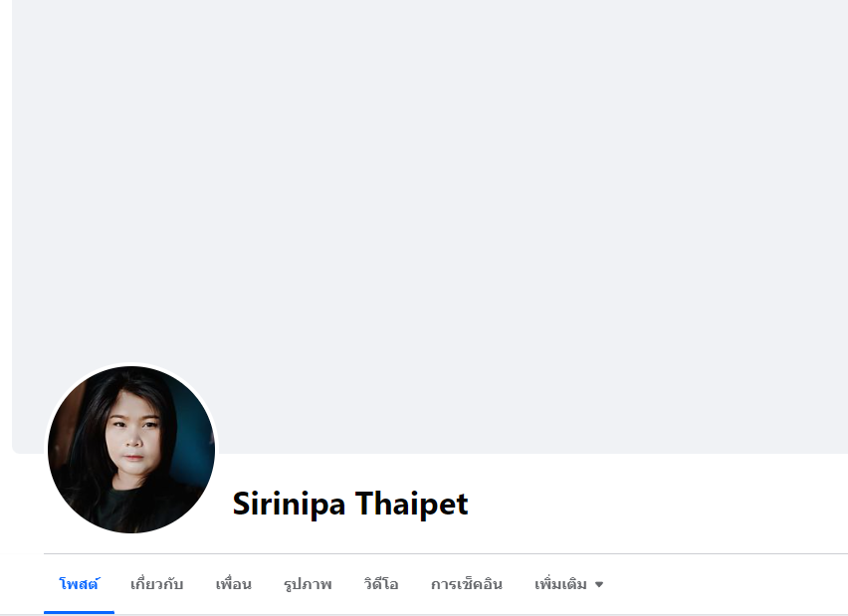Viewport: 848px width, 616px height.
Task: Expand the เพิ่มเติม more menu
Action: [x=568, y=584]
